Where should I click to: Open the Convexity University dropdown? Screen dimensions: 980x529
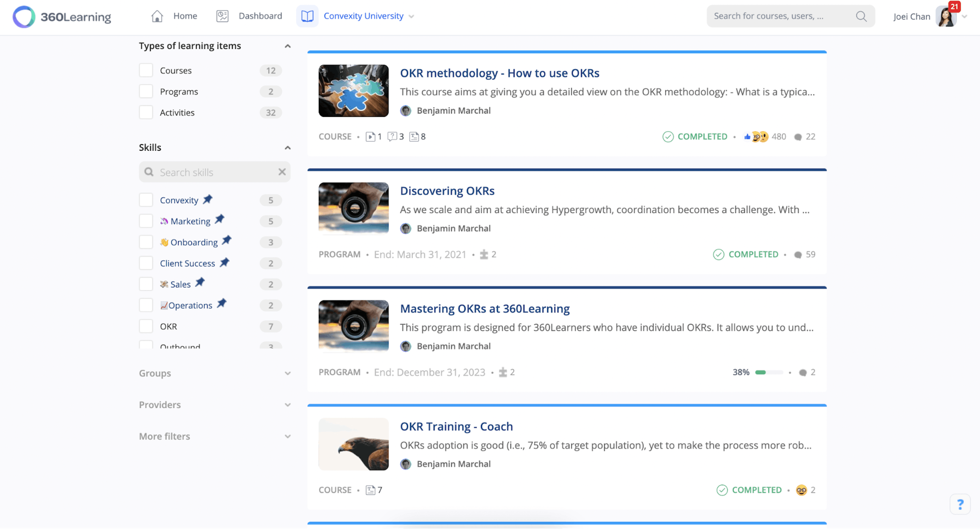pos(411,16)
